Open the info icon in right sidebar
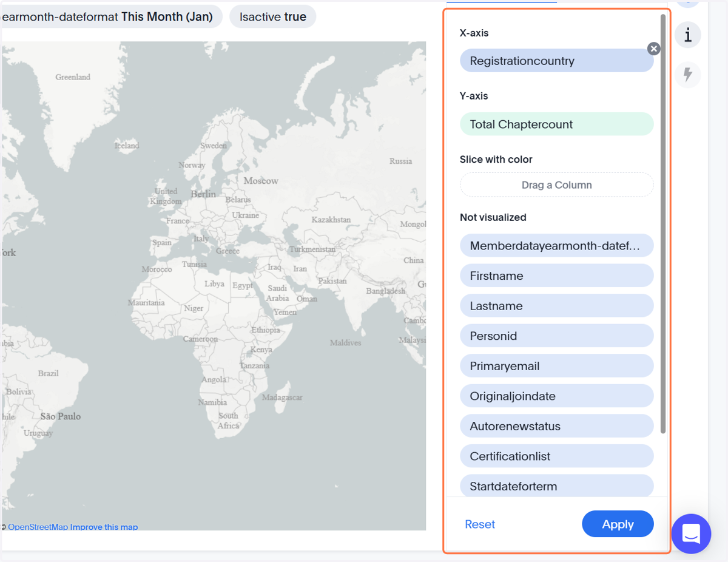The height and width of the screenshot is (562, 728). (x=688, y=35)
